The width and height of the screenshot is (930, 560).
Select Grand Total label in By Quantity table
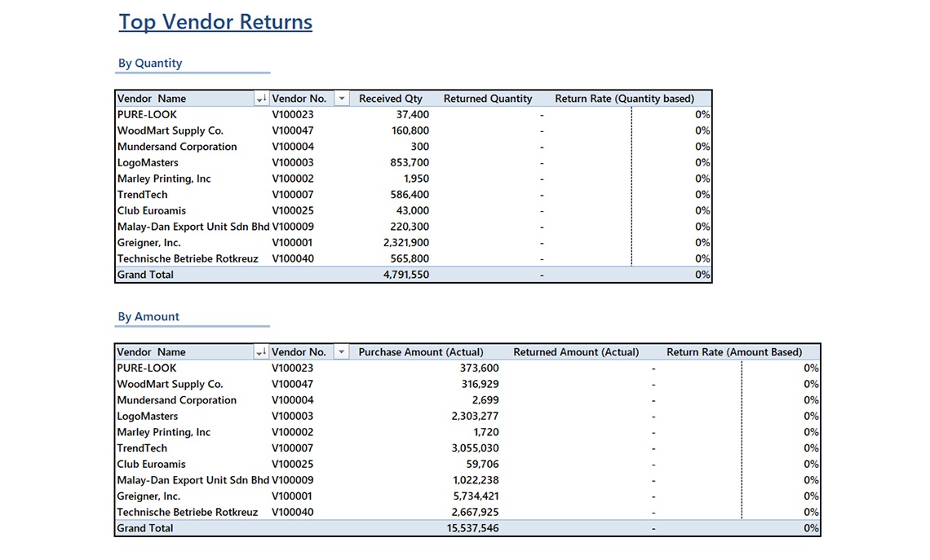[x=145, y=275]
